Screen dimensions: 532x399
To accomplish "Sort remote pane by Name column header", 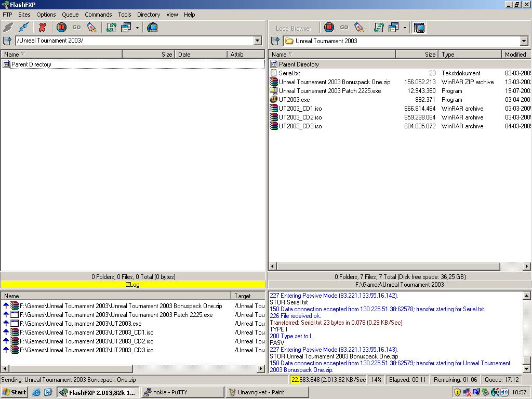I will coord(61,54).
